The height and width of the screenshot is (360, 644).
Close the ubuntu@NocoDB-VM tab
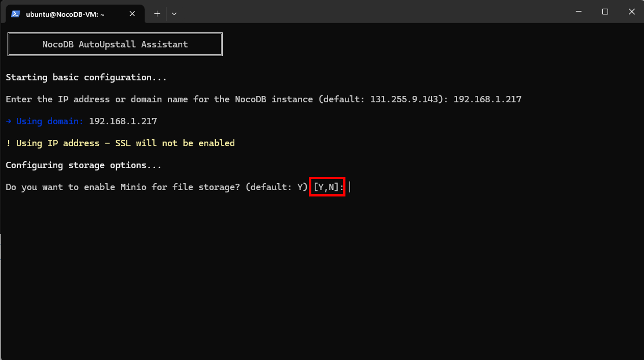pyautogui.click(x=133, y=14)
